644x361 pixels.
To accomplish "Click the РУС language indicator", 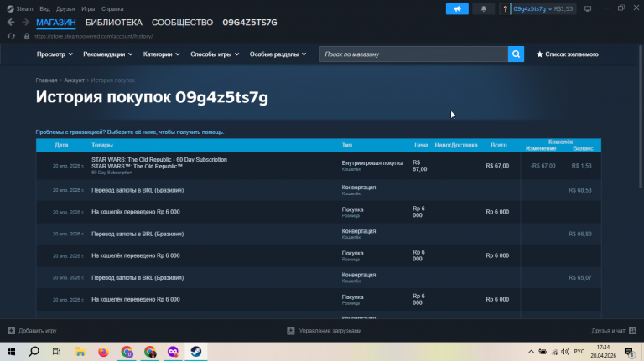I will (x=579, y=352).
